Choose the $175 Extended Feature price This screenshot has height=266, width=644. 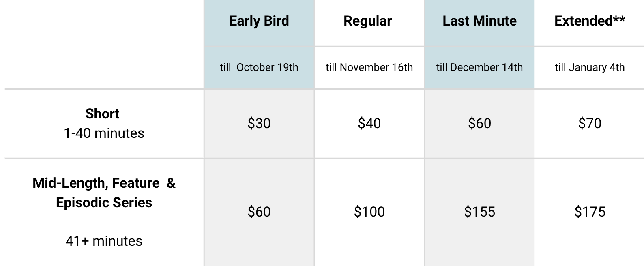pos(590,212)
